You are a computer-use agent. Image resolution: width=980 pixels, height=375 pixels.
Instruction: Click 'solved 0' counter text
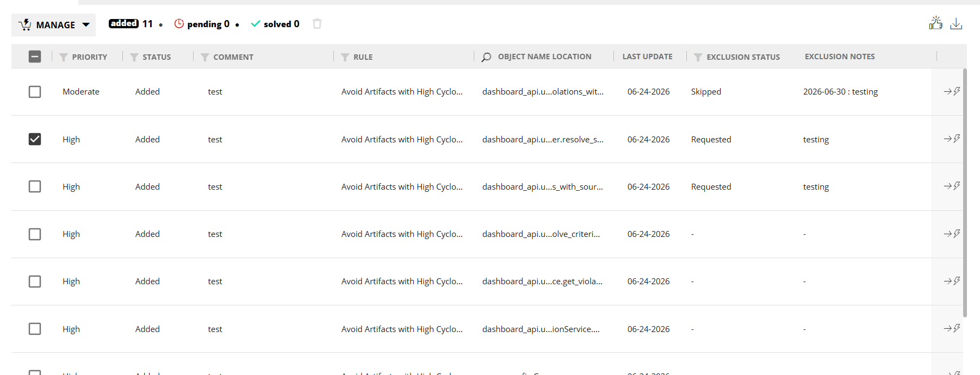coord(281,24)
